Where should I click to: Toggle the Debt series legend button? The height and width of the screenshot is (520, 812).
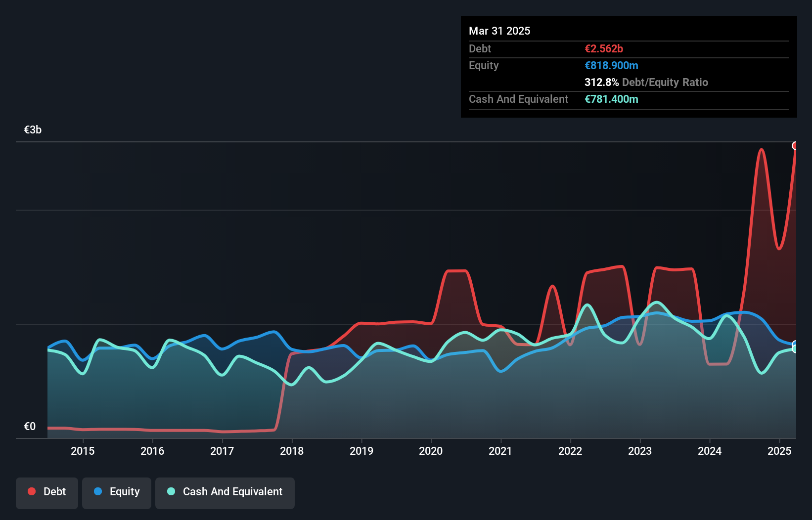pyautogui.click(x=47, y=493)
